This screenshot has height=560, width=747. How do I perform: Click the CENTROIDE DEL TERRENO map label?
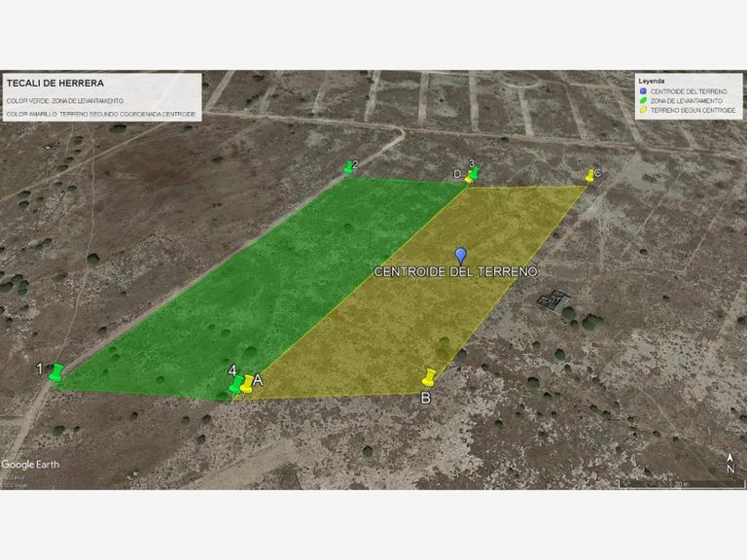455,272
